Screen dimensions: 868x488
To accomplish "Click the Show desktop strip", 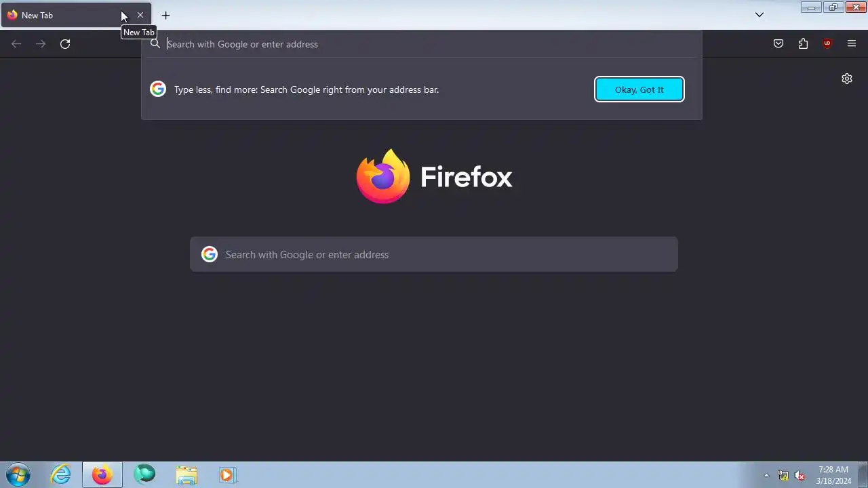I will coord(863,474).
